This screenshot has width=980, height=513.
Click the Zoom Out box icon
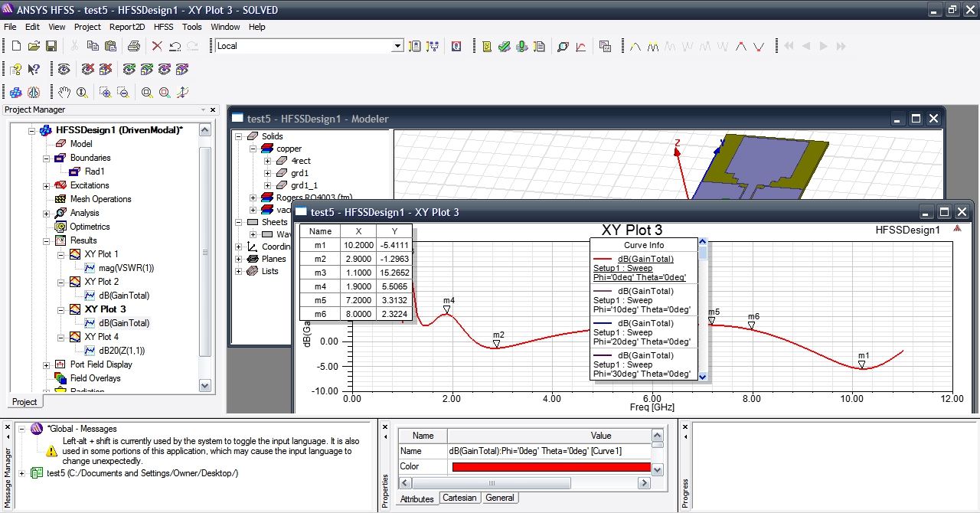click(123, 93)
